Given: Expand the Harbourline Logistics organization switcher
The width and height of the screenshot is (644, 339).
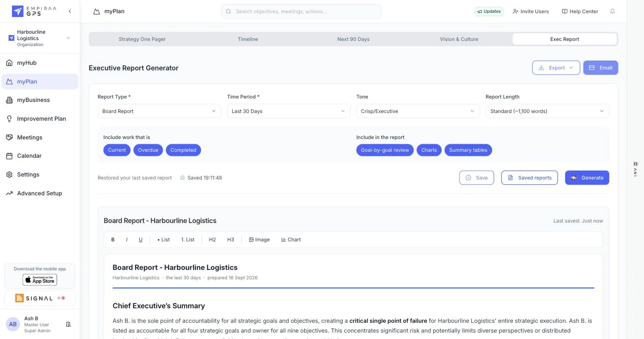Looking at the screenshot, I should coord(40,38).
